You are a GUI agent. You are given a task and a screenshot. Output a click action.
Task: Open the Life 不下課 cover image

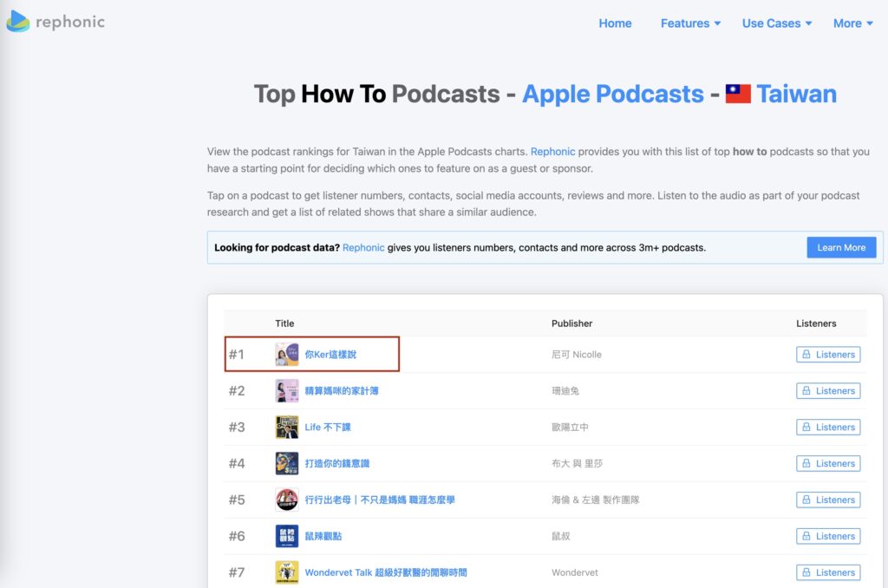pyautogui.click(x=287, y=428)
